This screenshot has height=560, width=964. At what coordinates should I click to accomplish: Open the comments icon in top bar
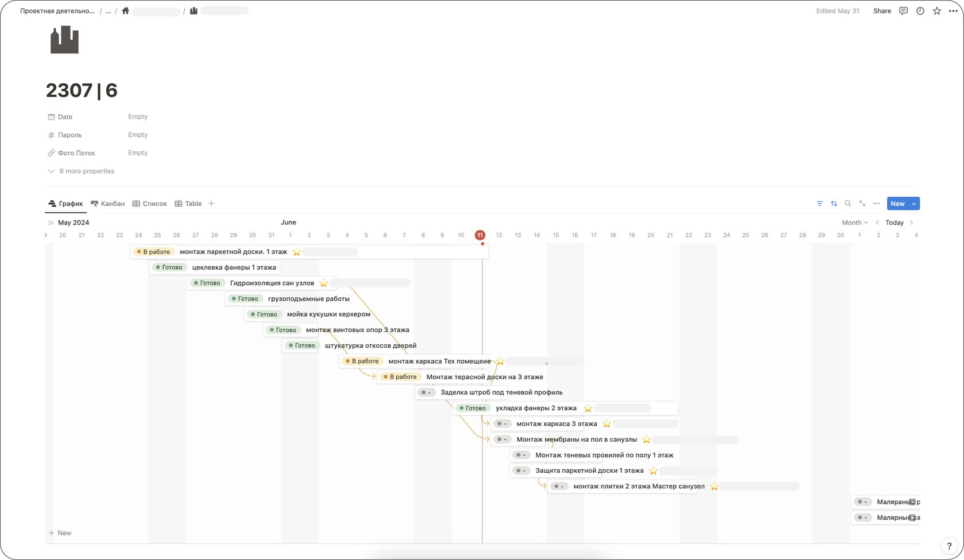coord(903,11)
